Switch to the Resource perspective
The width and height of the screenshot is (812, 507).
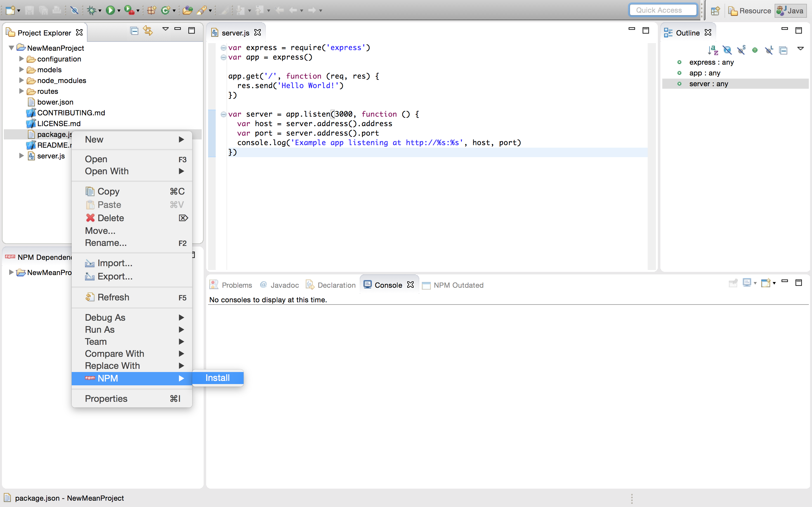click(x=750, y=11)
